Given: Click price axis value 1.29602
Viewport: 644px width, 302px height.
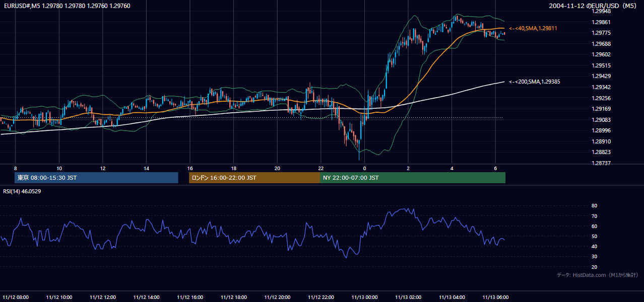Looking at the screenshot, I should tap(601, 54).
